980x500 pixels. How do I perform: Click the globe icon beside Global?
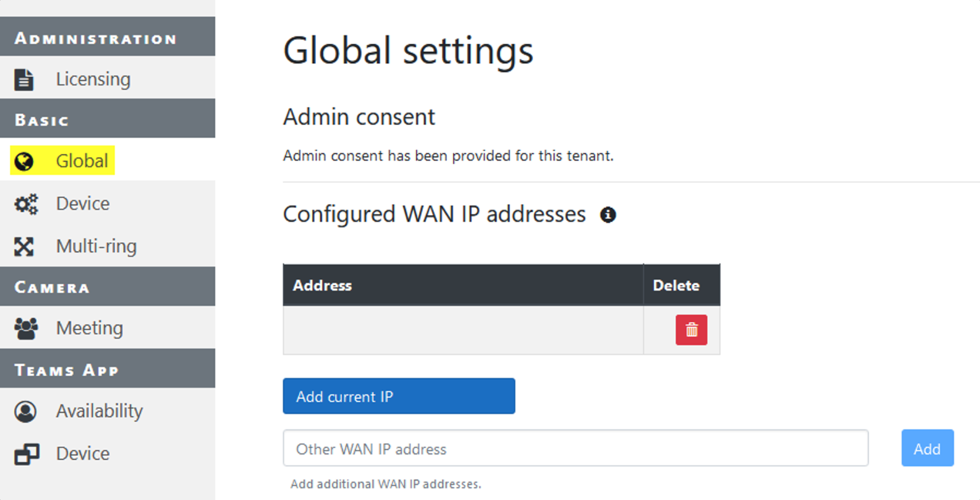(24, 161)
